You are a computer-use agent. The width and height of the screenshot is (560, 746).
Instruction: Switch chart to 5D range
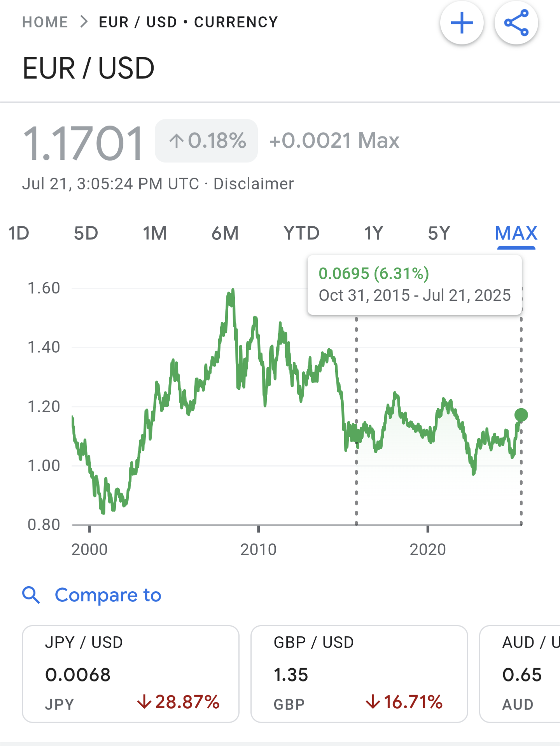86,233
